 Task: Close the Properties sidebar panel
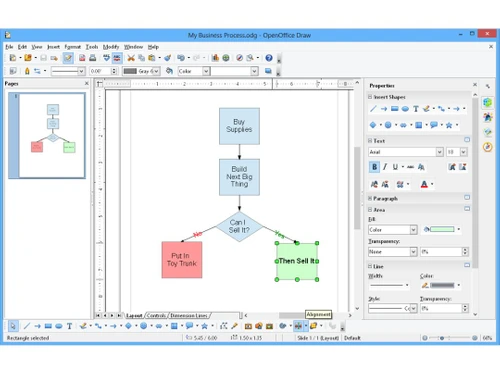pyautogui.click(x=475, y=85)
